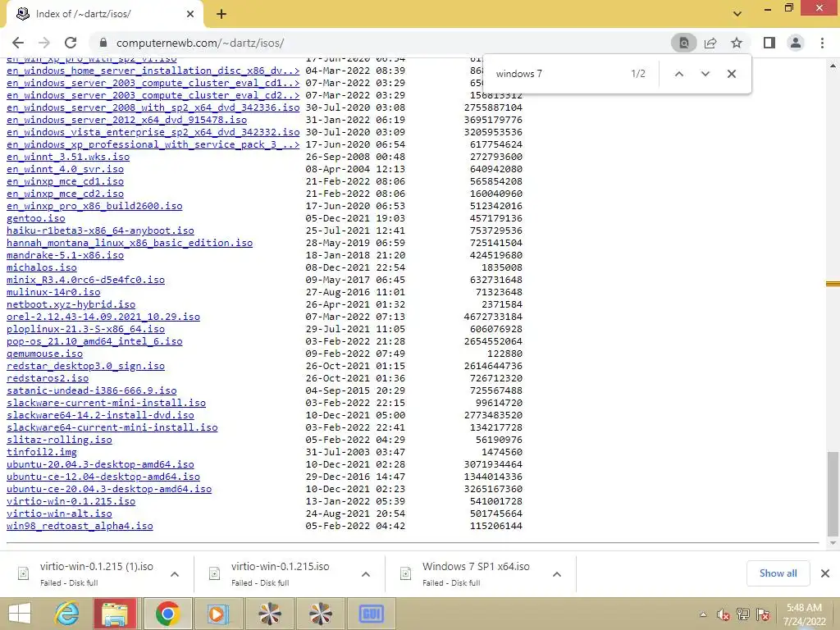The height and width of the screenshot is (630, 840).
Task: Open the media player taskbar icon
Action: [217, 614]
